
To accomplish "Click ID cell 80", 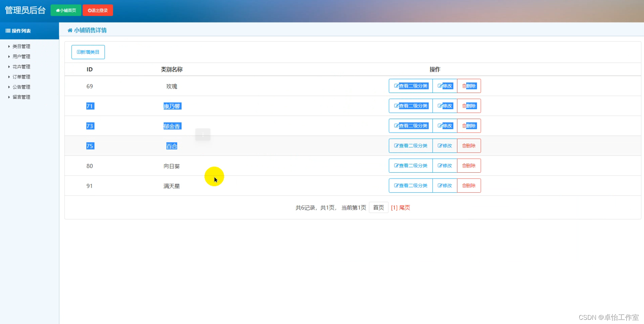I will [x=90, y=166].
